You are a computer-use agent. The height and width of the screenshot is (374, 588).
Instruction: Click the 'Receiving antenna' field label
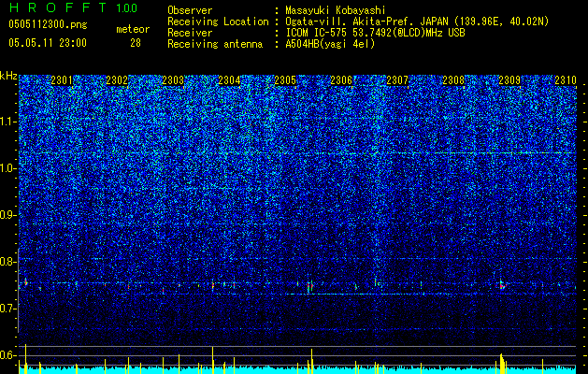pos(215,44)
